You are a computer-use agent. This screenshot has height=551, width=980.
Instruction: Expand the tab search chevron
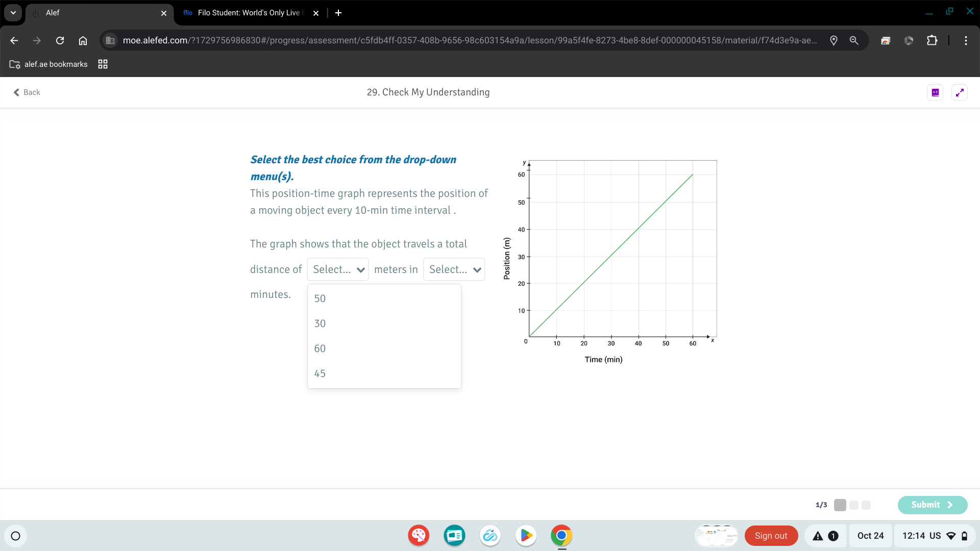tap(13, 13)
